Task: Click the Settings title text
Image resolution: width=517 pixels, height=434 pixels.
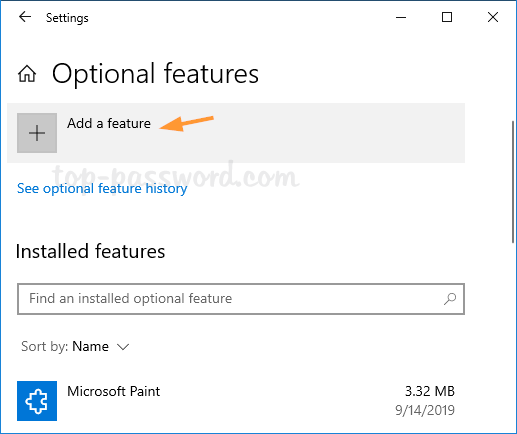Action: point(67,18)
